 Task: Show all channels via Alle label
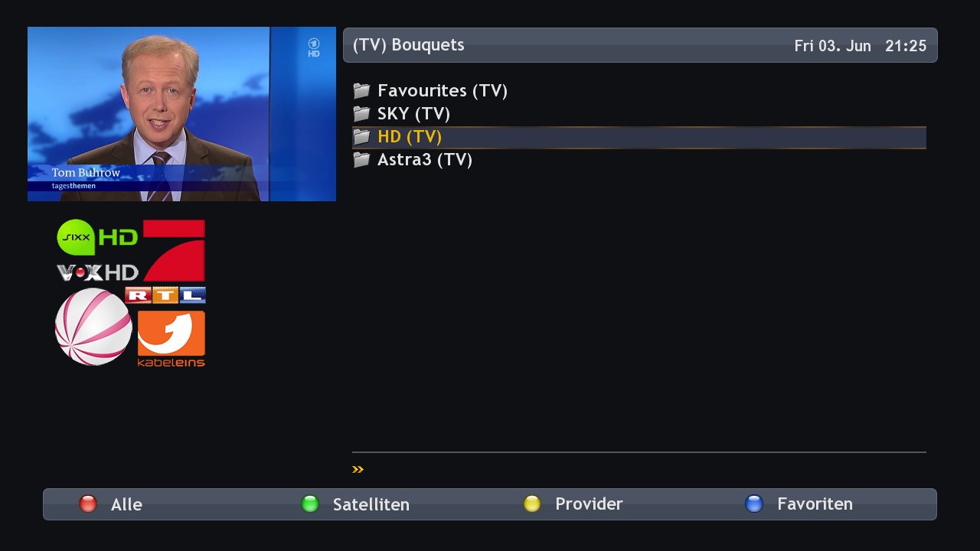click(126, 504)
